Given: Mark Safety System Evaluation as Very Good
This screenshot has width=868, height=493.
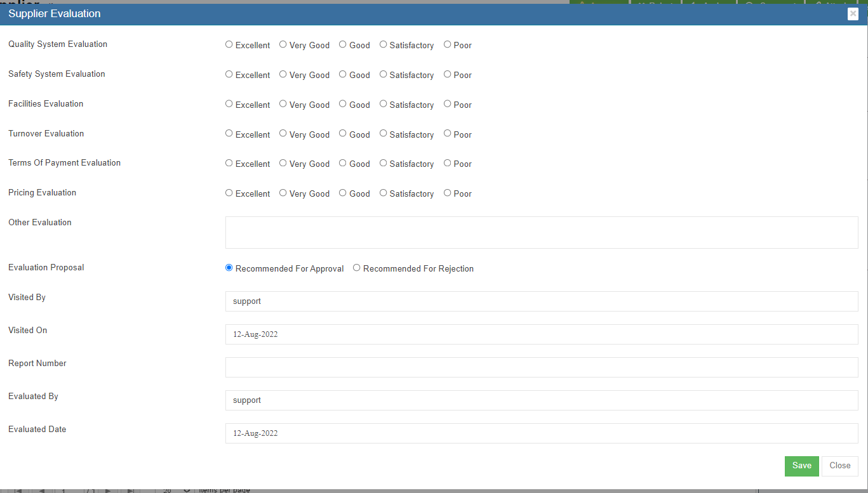Looking at the screenshot, I should point(283,74).
